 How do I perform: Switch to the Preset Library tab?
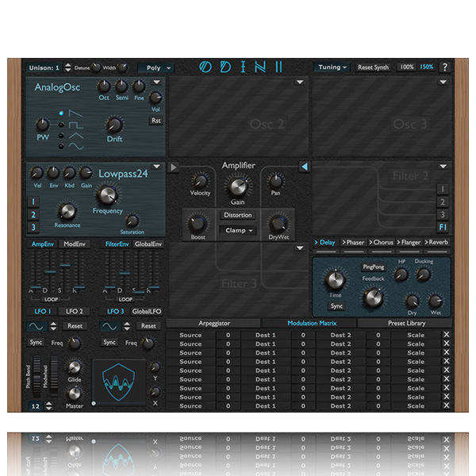point(406,324)
